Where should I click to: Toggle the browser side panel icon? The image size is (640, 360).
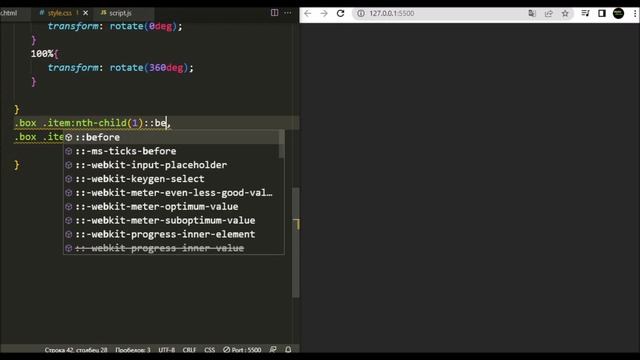coord(602,13)
